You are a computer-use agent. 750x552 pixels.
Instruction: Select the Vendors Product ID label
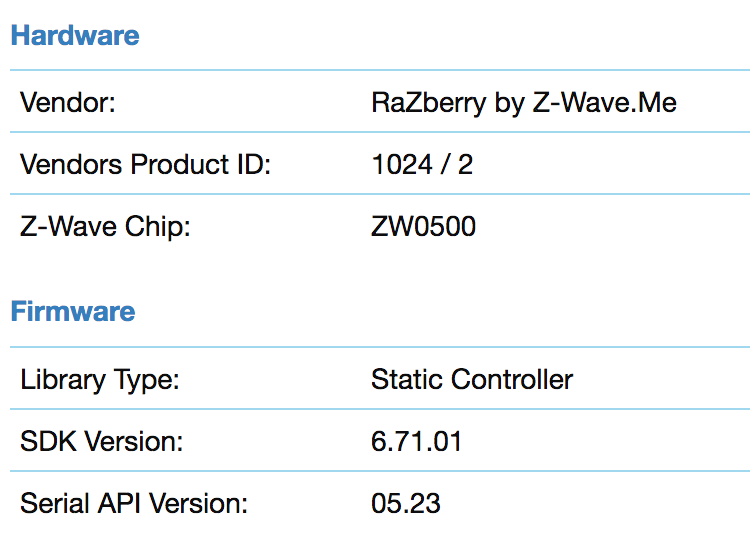tap(145, 165)
